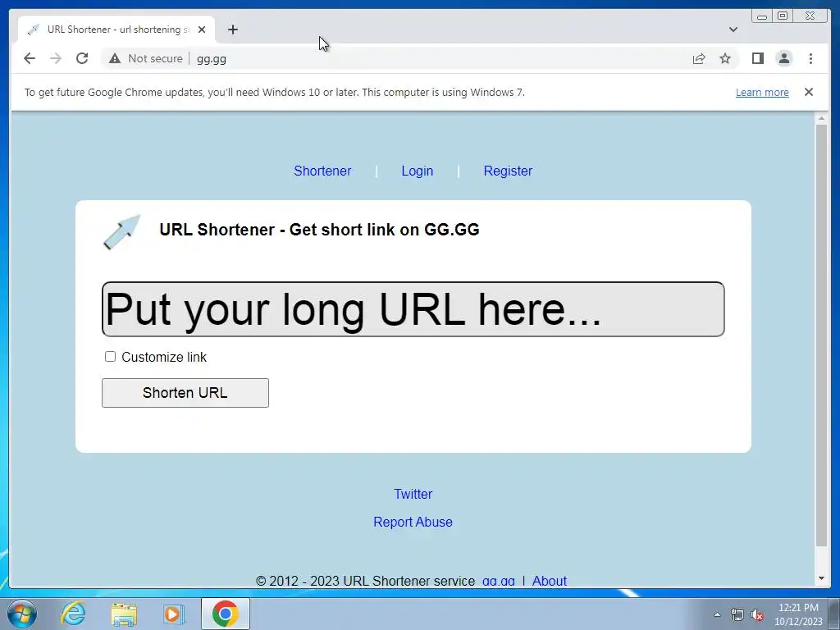
Task: Open a new tab with plus button
Action: pyautogui.click(x=232, y=30)
